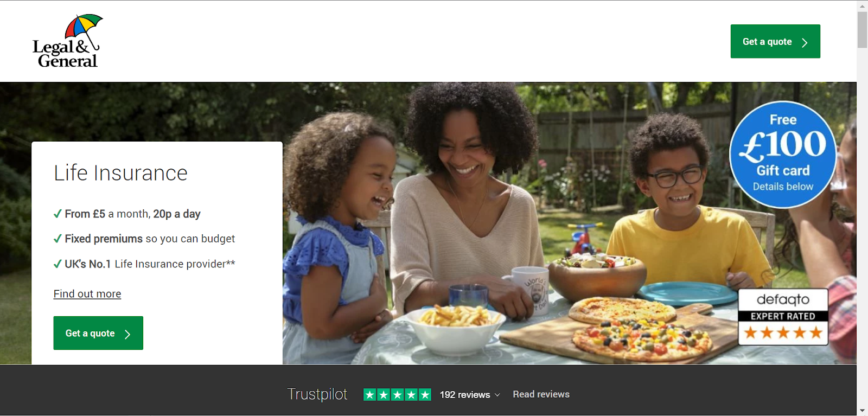Viewport: 868px width, 416px height.
Task: Click Get a quote in Life Insurance card
Action: (x=98, y=333)
